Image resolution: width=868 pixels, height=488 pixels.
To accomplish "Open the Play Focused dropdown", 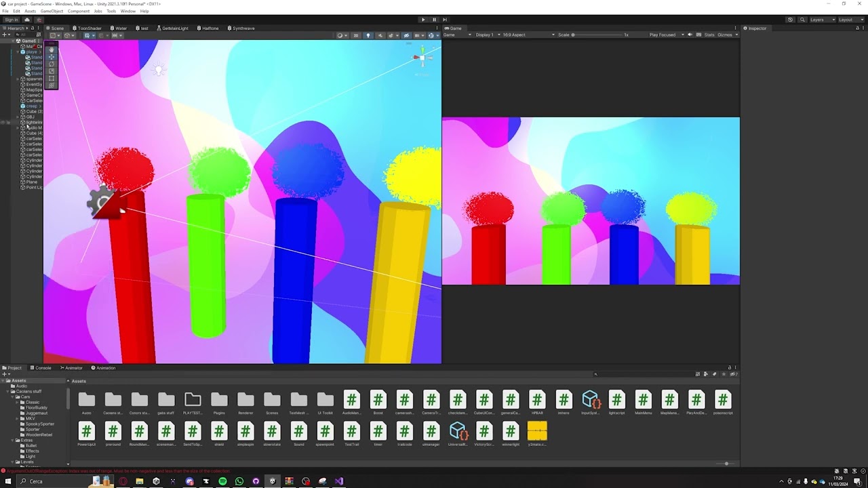I will (x=665, y=35).
